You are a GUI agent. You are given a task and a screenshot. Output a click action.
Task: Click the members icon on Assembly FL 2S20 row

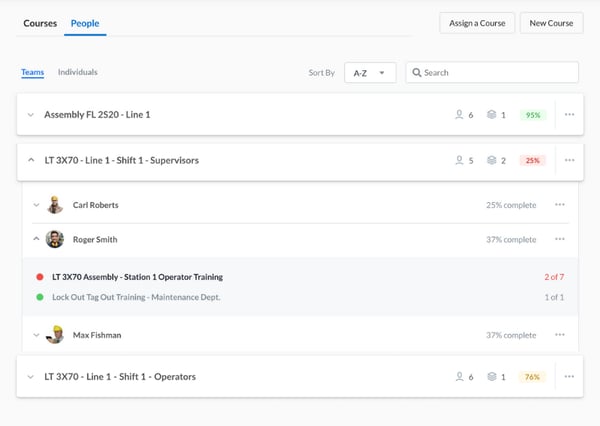459,115
